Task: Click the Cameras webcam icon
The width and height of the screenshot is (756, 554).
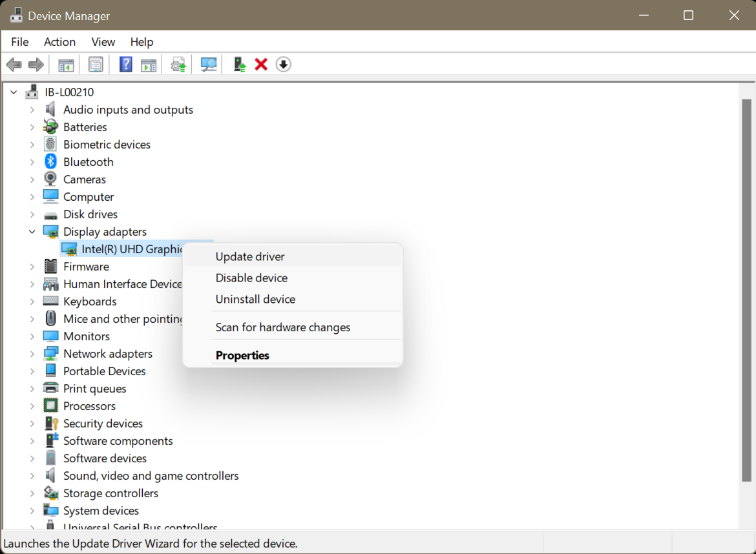Action: (x=50, y=179)
